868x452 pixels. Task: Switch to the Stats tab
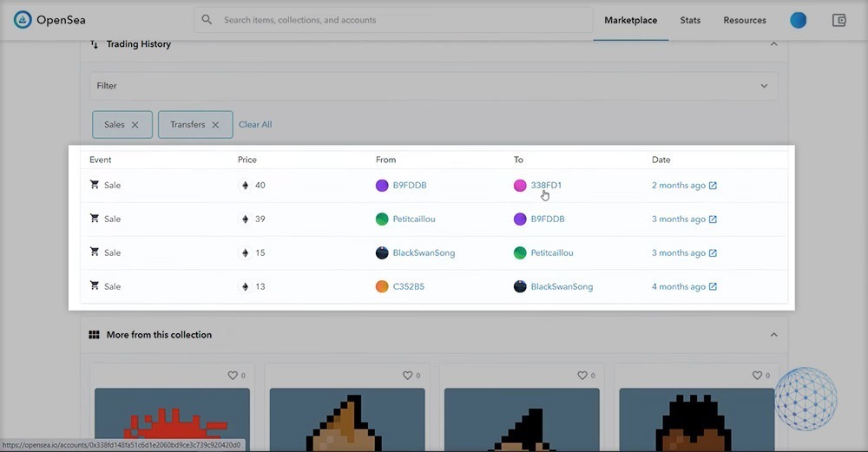pos(690,20)
